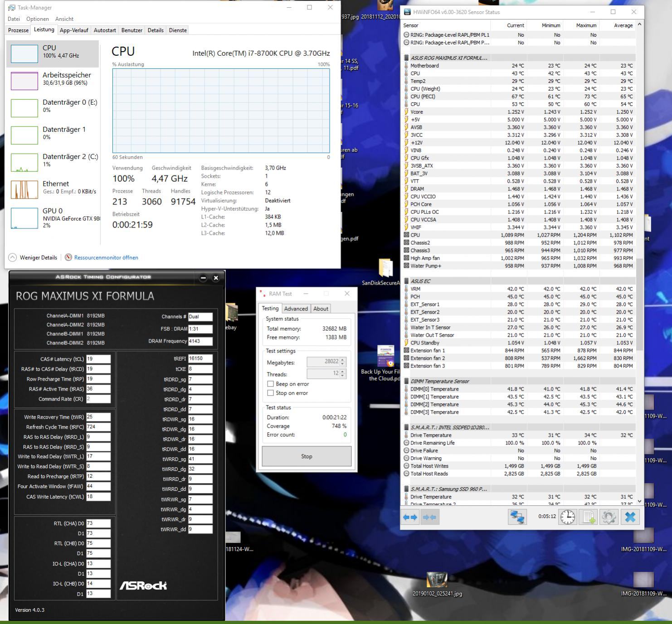This screenshot has height=624, width=672.
Task: Open Advanced tab in RAM Test
Action: (x=296, y=309)
